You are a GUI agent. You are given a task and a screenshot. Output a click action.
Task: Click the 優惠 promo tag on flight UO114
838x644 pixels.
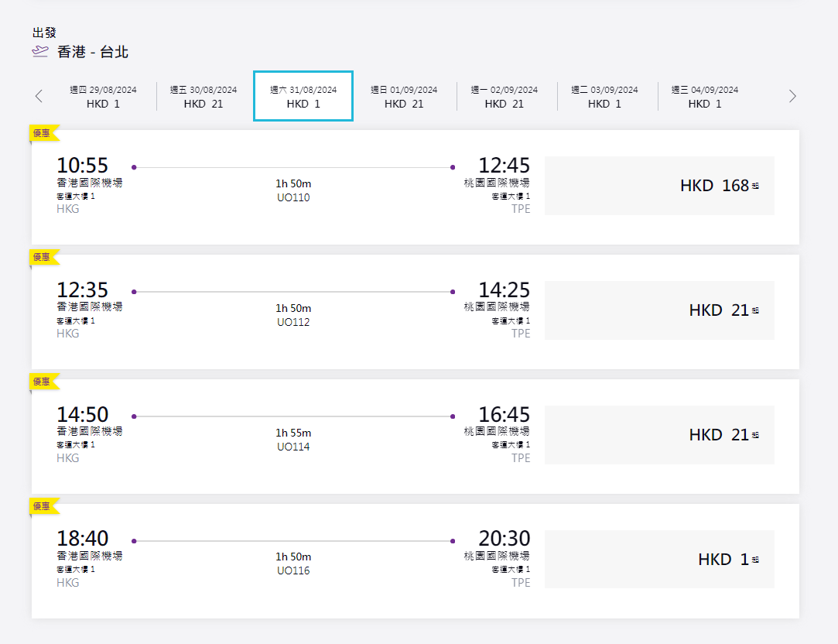pos(43,382)
